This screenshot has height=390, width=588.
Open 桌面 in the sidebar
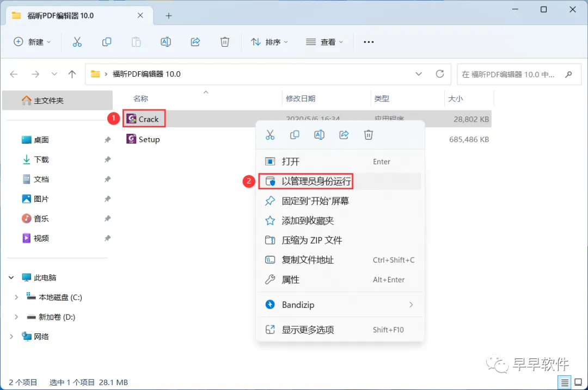pos(41,140)
